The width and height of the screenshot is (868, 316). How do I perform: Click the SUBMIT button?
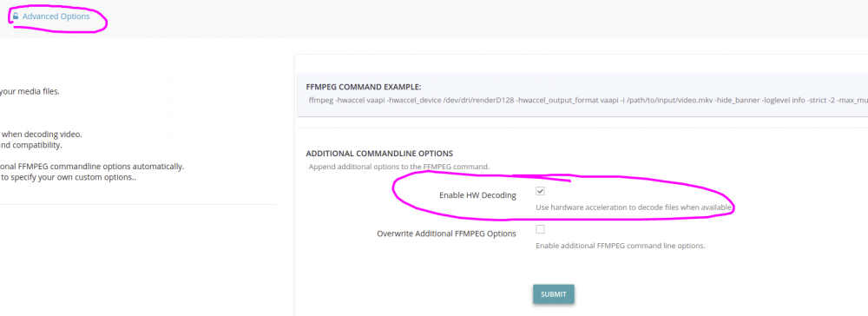554,294
